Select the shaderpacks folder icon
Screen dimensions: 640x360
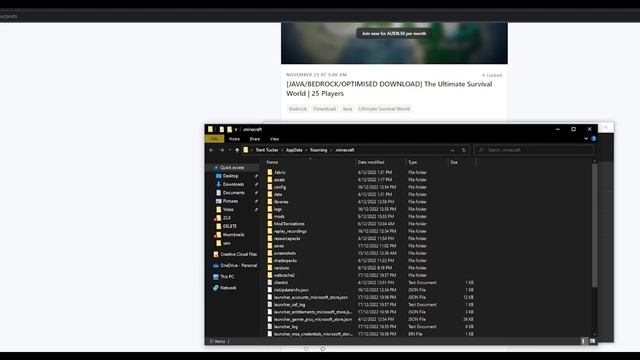click(270, 260)
